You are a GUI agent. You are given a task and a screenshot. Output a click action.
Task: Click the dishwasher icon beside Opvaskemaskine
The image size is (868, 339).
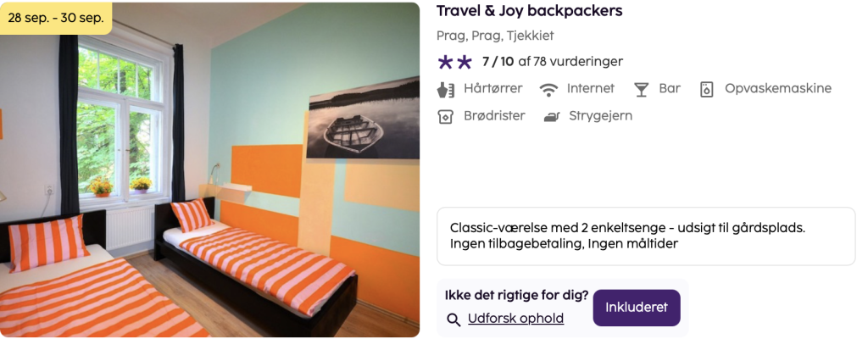point(706,89)
